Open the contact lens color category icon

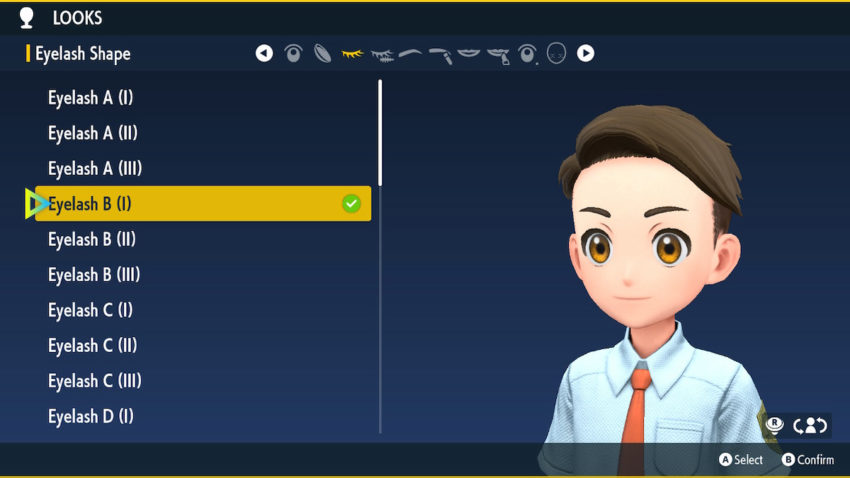point(323,54)
